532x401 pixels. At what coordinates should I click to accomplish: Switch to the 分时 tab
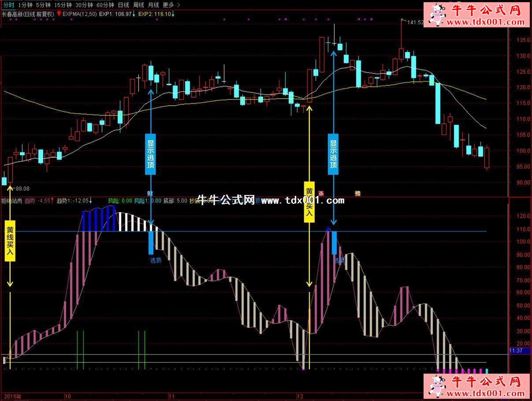pyautogui.click(x=8, y=5)
